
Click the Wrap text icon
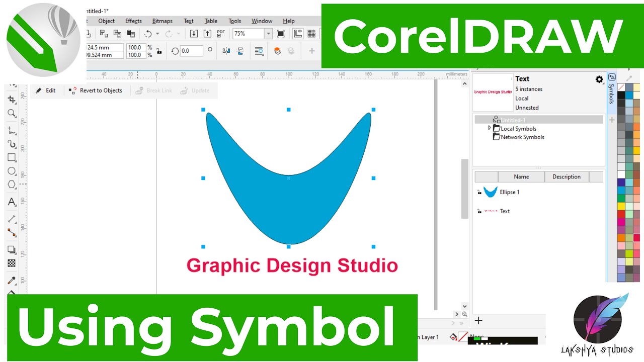point(259,51)
